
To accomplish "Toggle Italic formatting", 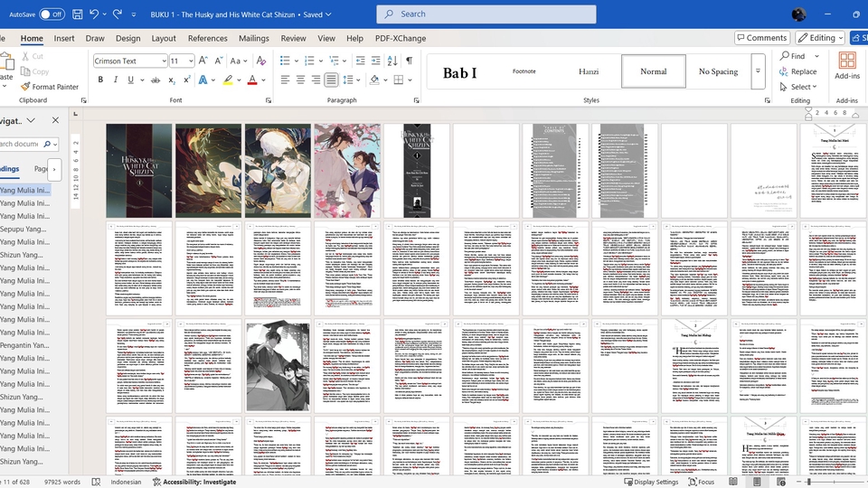I will click(115, 80).
